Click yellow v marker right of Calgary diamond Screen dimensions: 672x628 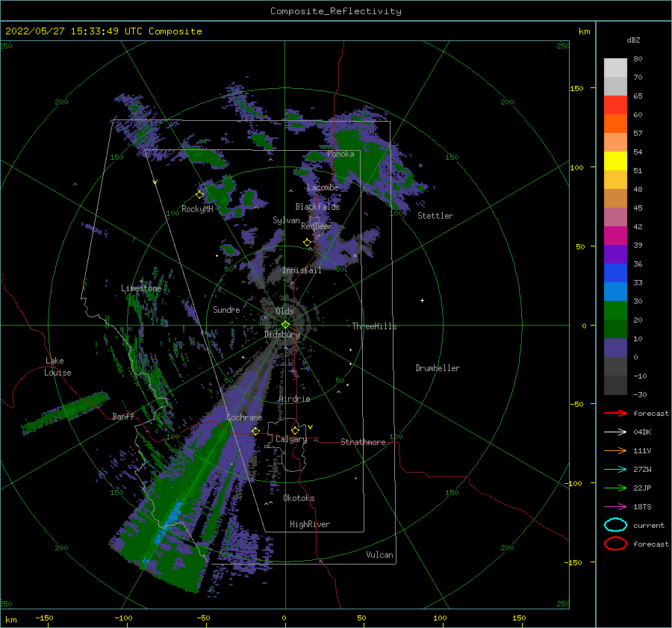pyautogui.click(x=310, y=427)
